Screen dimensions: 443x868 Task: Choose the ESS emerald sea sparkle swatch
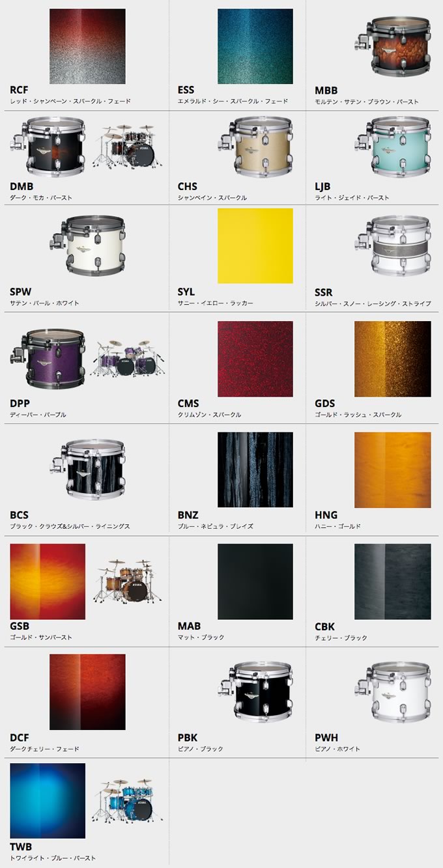click(255, 46)
